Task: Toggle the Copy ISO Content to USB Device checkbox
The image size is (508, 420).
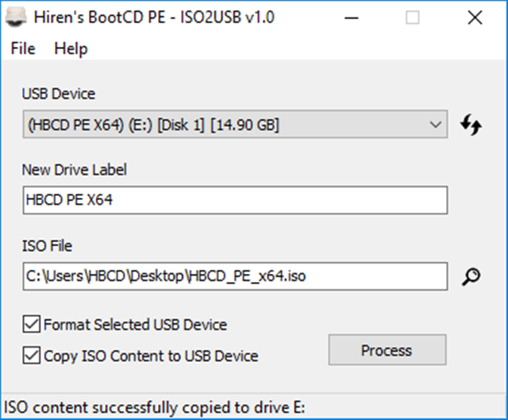Action: coord(32,355)
